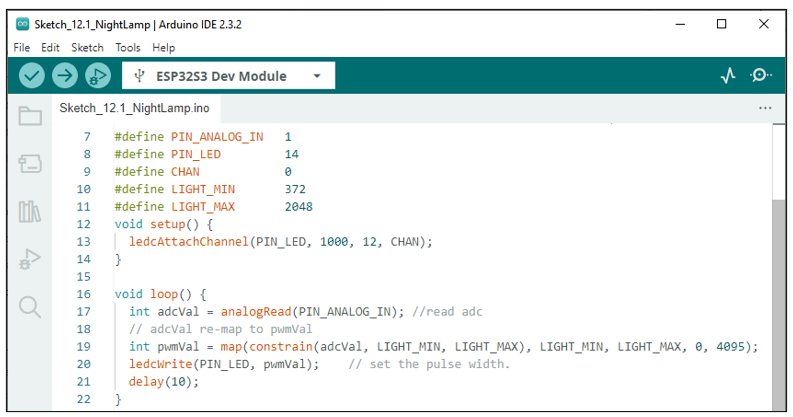Open the Search sidebar panel
This screenshot has height=417, width=793.
[30, 307]
